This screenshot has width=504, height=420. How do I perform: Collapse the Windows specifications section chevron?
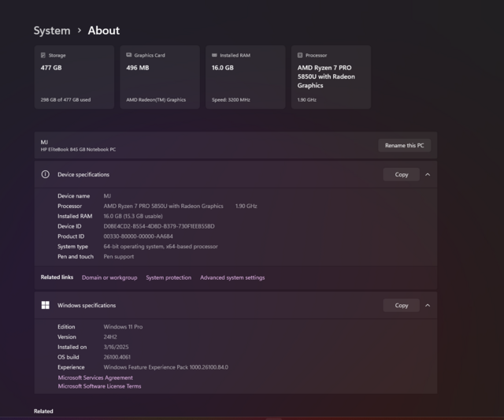coord(428,305)
